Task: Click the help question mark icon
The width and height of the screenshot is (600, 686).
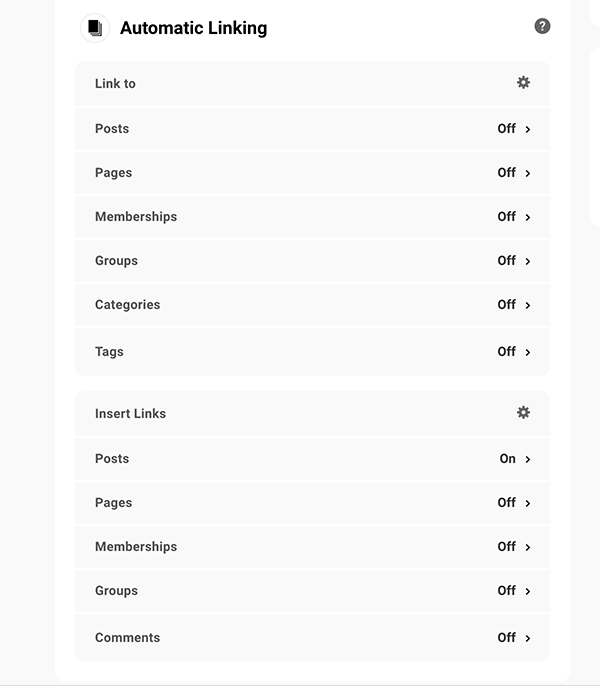Action: [x=542, y=26]
